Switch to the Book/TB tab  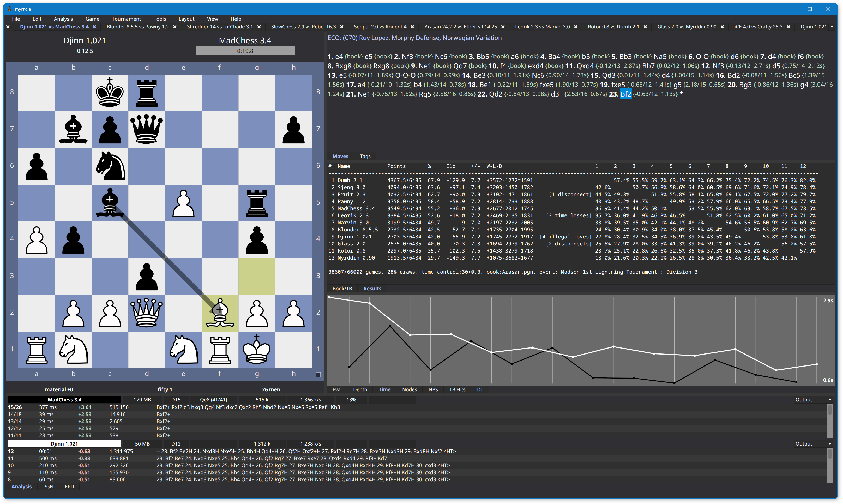pyautogui.click(x=342, y=289)
